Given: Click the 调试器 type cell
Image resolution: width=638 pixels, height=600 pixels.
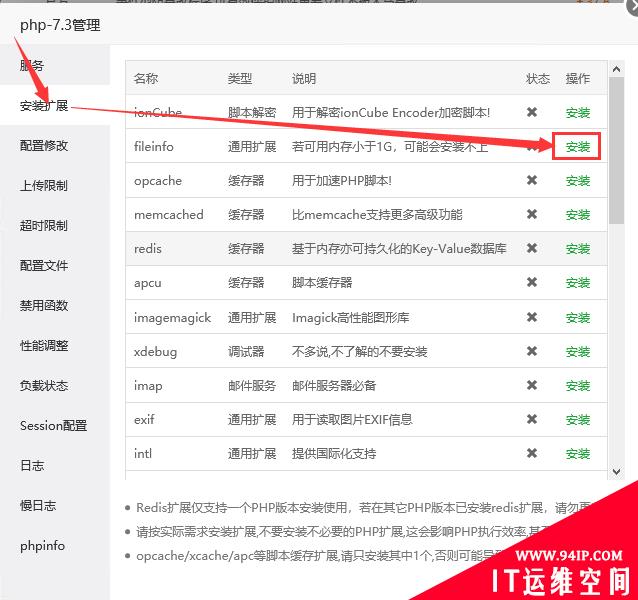Looking at the screenshot, I should [x=246, y=351].
